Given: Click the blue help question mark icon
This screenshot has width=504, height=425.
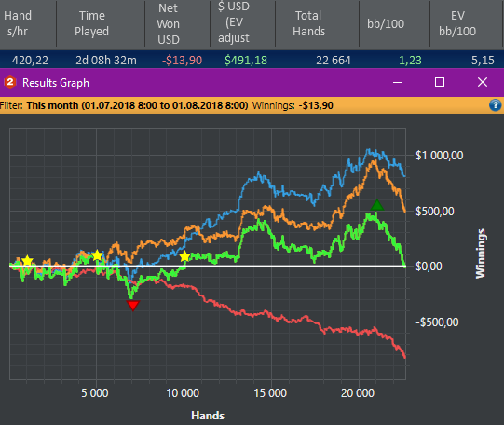Looking at the screenshot, I should pyautogui.click(x=495, y=105).
